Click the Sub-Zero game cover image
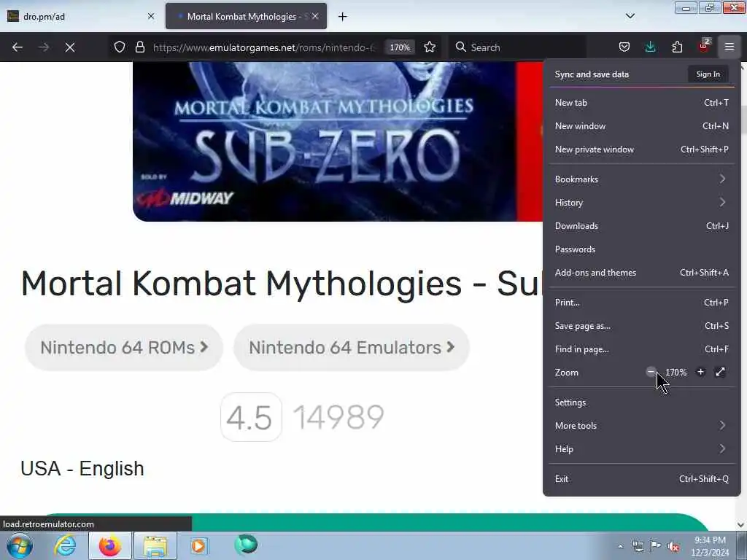The height and width of the screenshot is (560, 747). click(337, 141)
